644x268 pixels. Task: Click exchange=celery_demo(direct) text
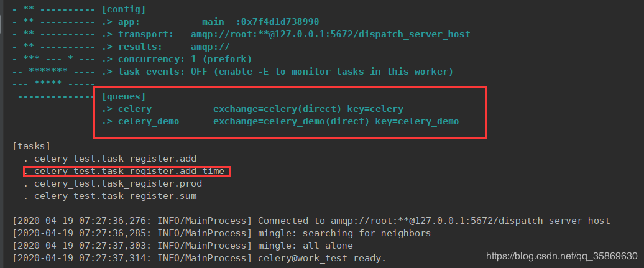[291, 122]
